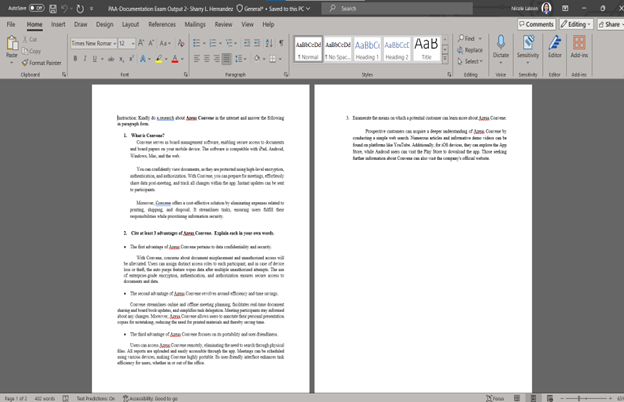Image resolution: width=624 pixels, height=402 pixels.
Task: Go to the References tab
Action: (x=162, y=24)
